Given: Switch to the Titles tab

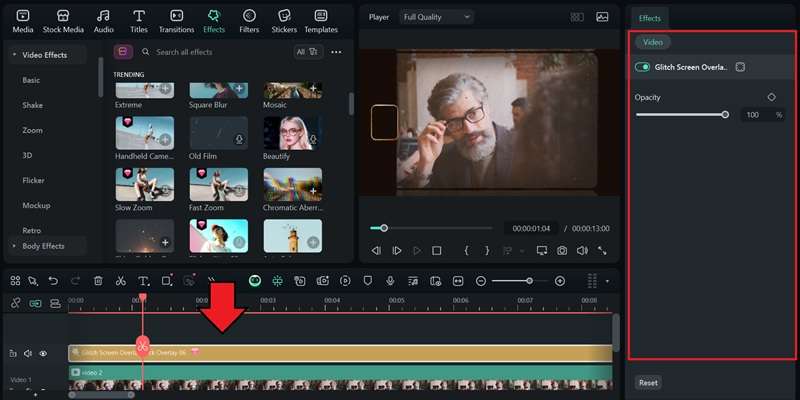Looking at the screenshot, I should pyautogui.click(x=139, y=21).
